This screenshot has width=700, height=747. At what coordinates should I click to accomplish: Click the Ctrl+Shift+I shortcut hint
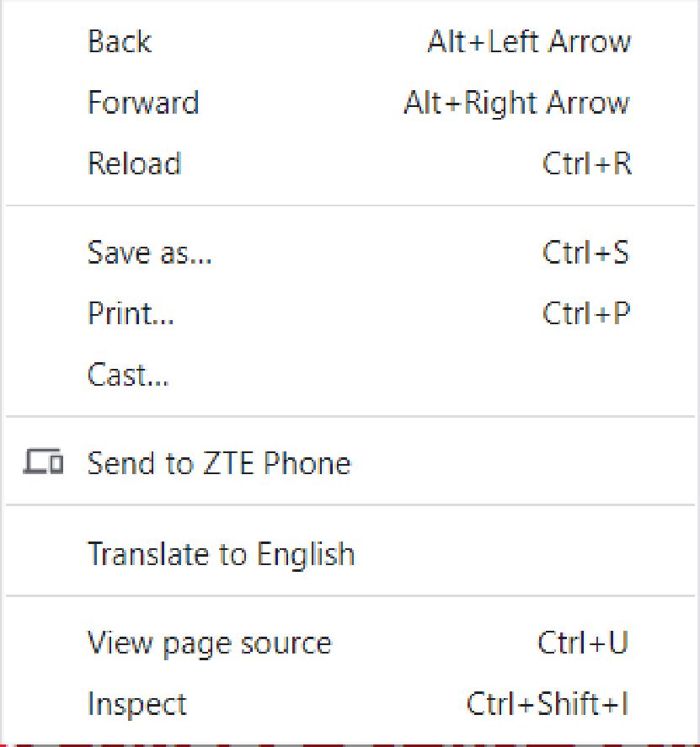click(548, 704)
